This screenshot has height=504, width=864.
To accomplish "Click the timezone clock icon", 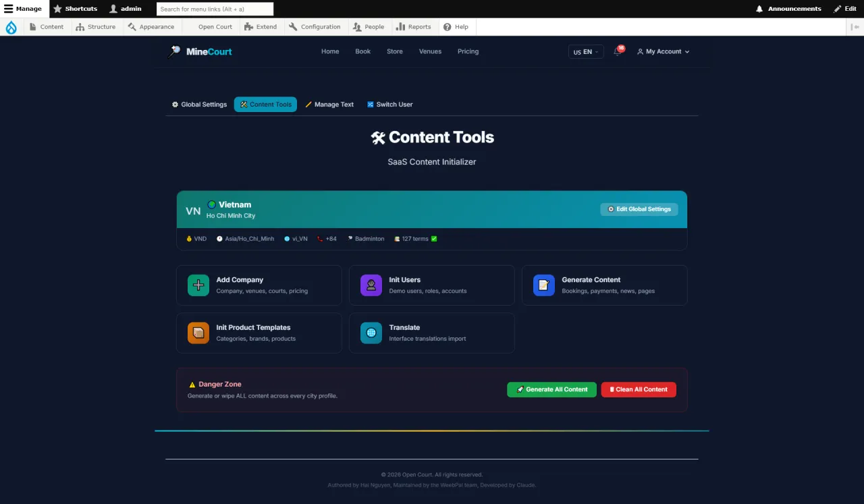I will click(219, 239).
